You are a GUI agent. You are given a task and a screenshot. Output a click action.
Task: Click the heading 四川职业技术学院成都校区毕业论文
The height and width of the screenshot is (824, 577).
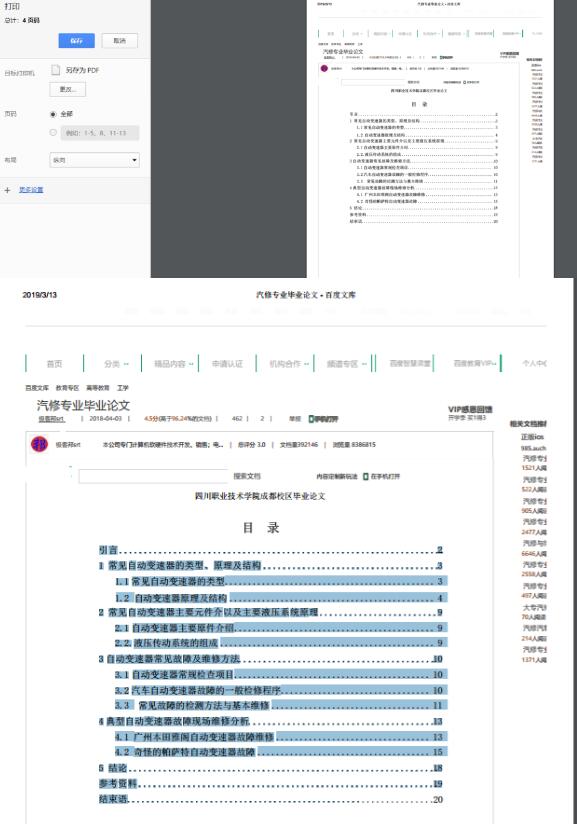tap(260, 496)
